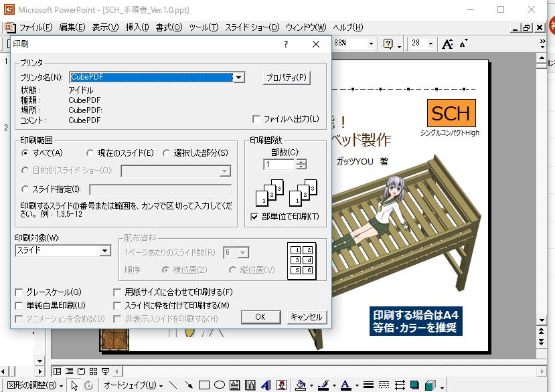The width and height of the screenshot is (555, 392).
Task: Uncheck 部単位で印刷(T) checkbox
Action: coord(254,217)
